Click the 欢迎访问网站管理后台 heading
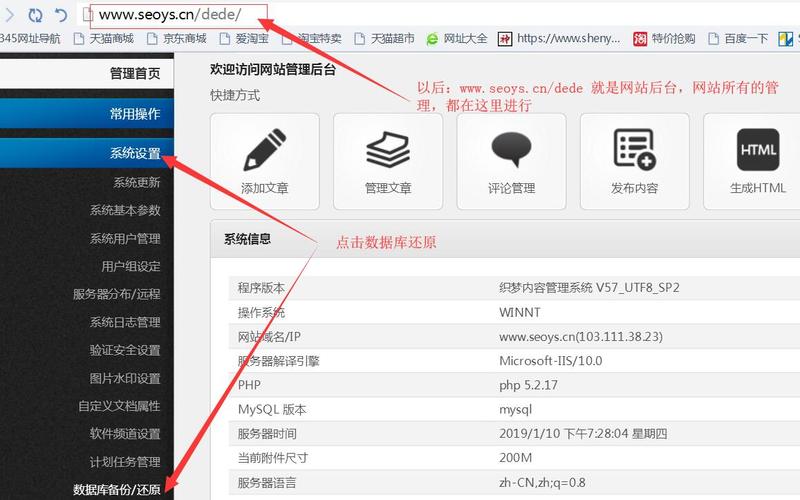This screenshot has width=800, height=500. pos(273,69)
